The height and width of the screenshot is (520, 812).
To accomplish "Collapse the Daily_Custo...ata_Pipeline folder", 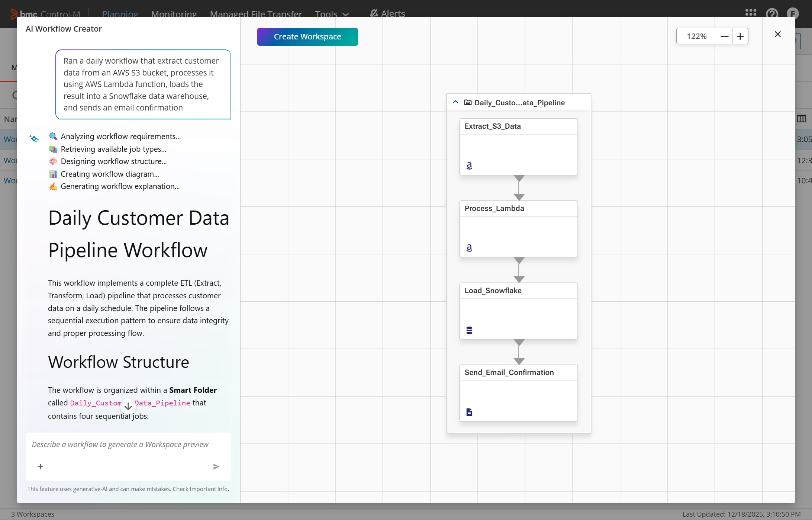I will click(455, 102).
